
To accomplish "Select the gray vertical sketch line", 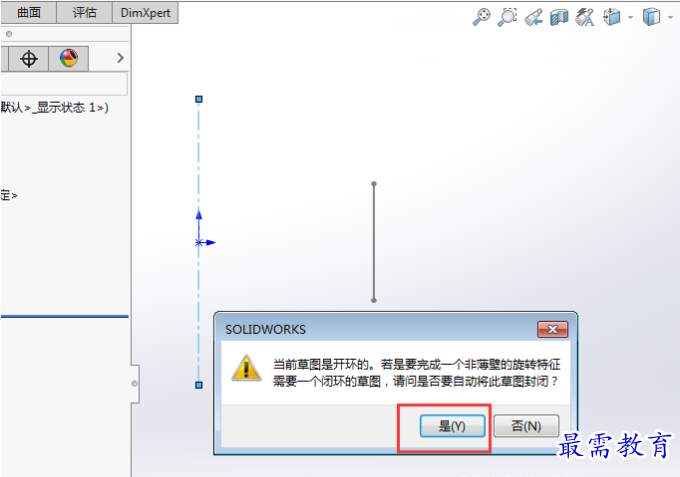I will [374, 242].
